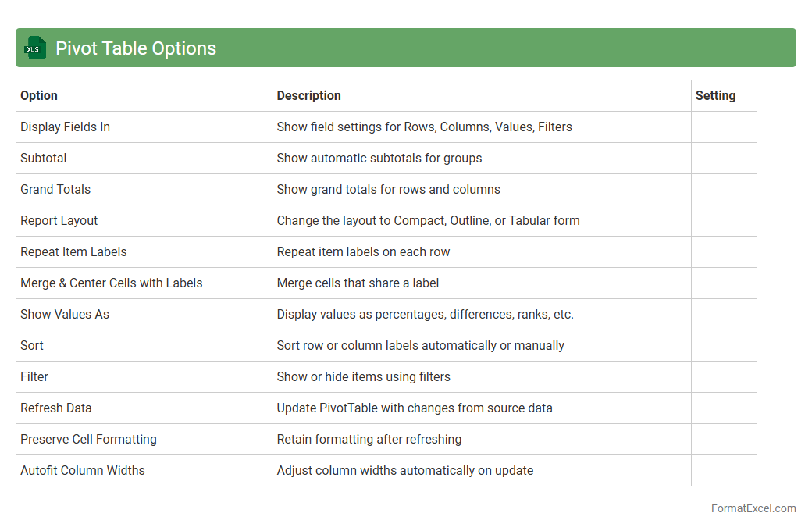Screen dimensions: 812x531
Task: Select the Option column header
Action: pyautogui.click(x=39, y=95)
